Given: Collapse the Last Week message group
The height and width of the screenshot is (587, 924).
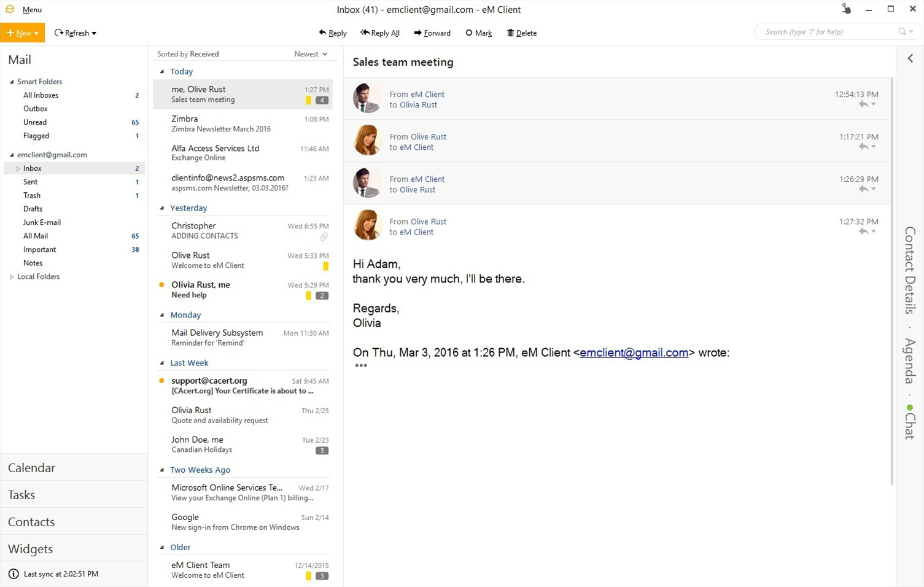Looking at the screenshot, I should (x=162, y=363).
